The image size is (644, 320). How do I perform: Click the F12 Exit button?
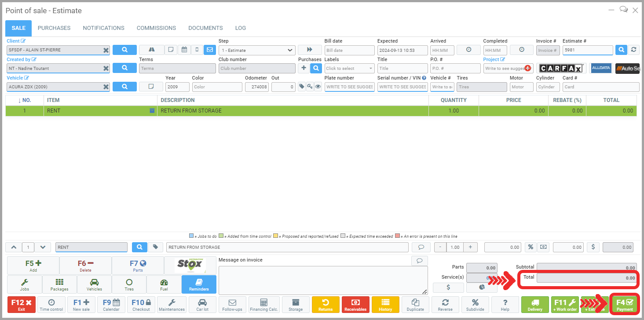point(22,304)
